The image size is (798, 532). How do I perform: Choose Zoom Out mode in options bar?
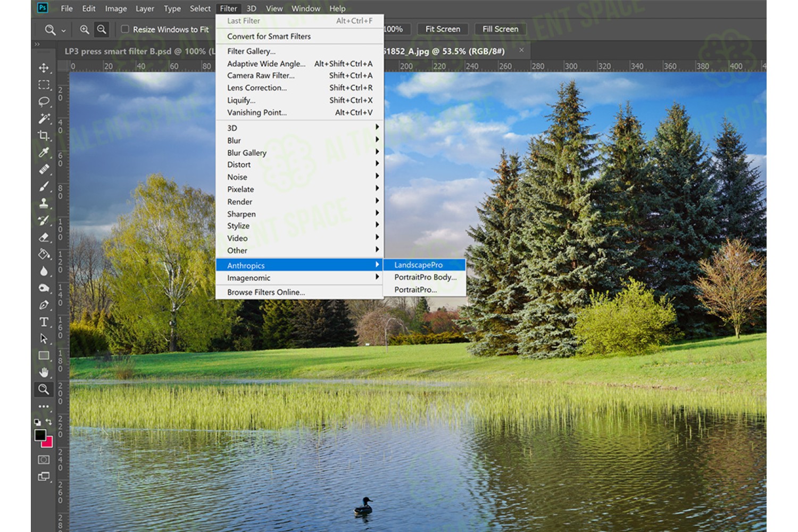(102, 29)
